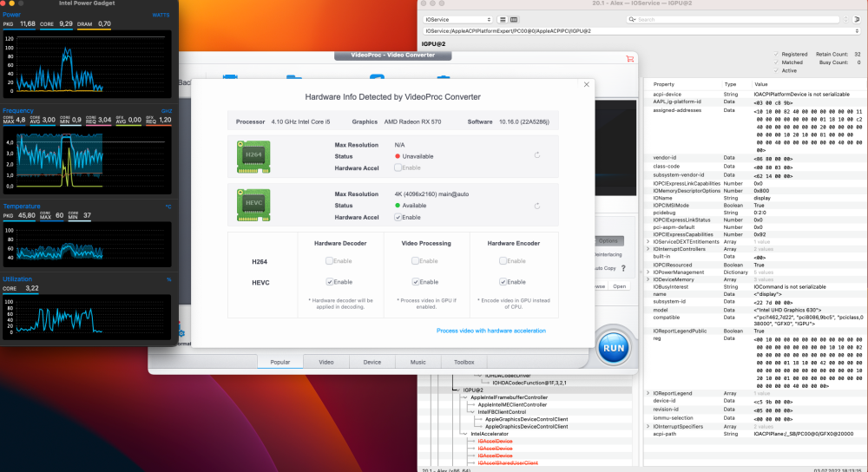Click the stepper beside the search field
Viewport: 868px width, 472px height.
(x=845, y=19)
